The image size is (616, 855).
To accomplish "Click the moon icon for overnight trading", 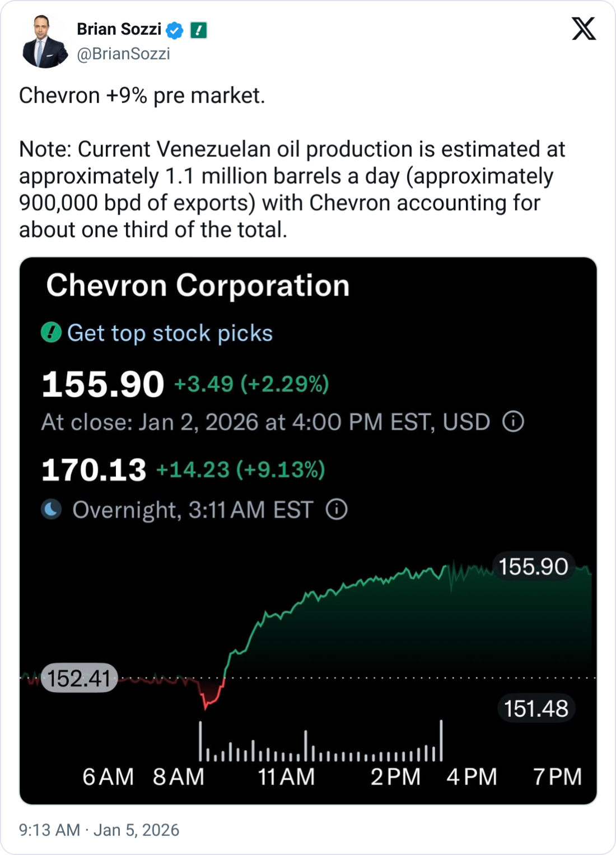I will tap(52, 509).
